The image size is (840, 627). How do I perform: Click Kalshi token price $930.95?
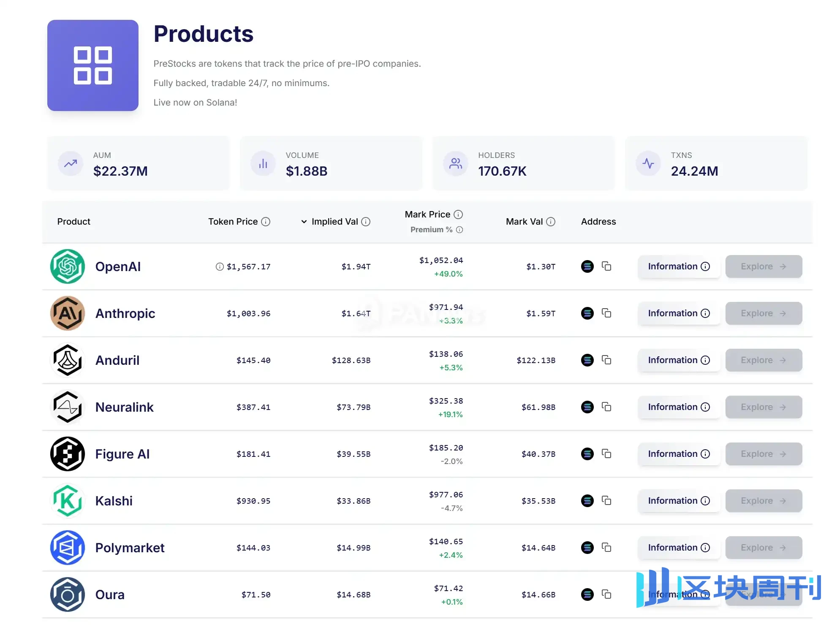click(253, 501)
